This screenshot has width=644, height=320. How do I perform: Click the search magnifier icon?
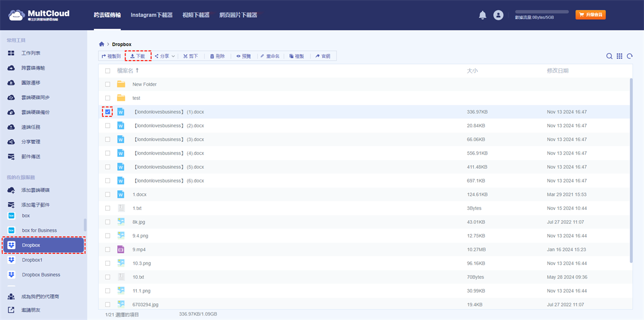(x=609, y=56)
